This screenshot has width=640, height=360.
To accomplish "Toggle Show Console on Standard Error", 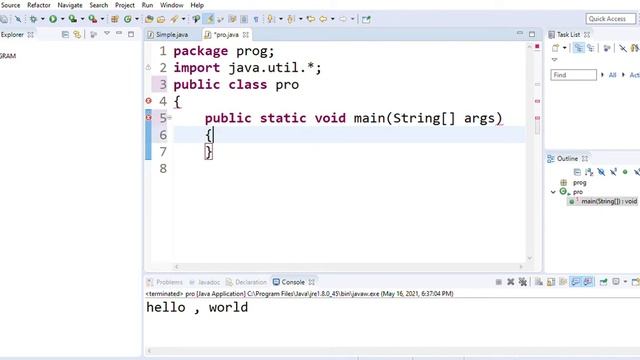I will tap(588, 282).
